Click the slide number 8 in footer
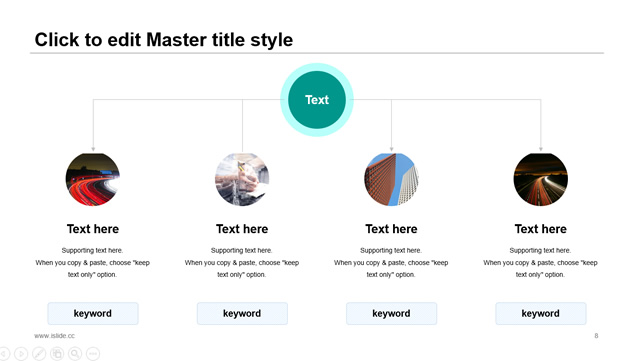Image resolution: width=635 pixels, height=361 pixels. click(596, 335)
